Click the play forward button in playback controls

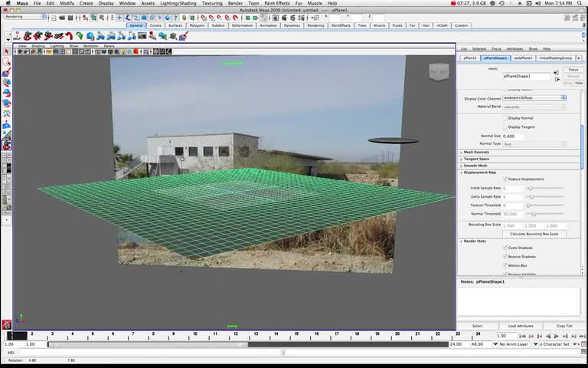click(x=557, y=336)
